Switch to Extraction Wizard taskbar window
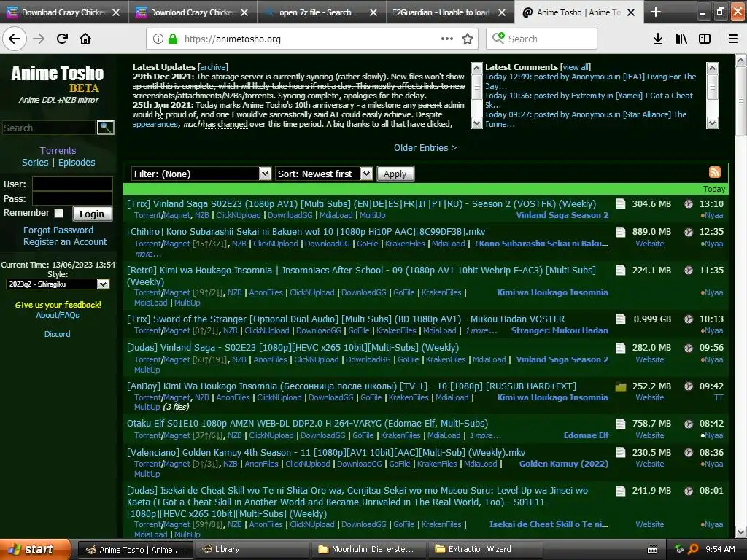 486,549
